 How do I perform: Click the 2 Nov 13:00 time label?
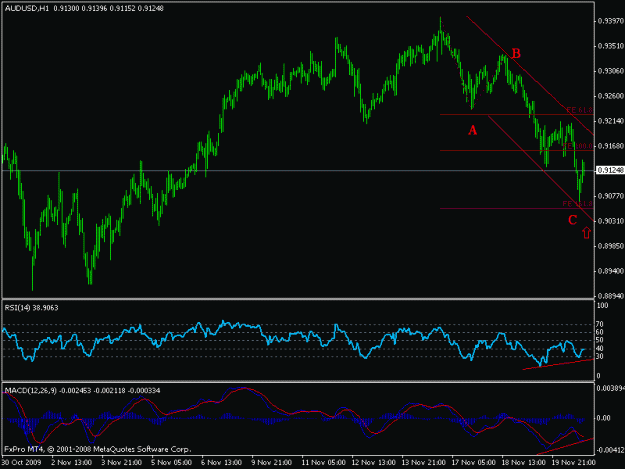71,462
